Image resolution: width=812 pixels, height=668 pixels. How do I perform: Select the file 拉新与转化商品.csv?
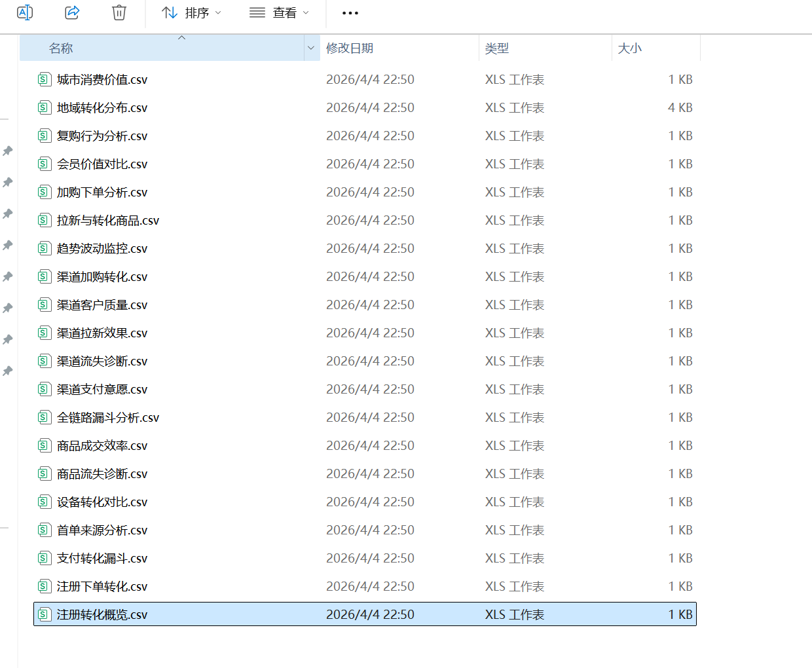pos(108,221)
